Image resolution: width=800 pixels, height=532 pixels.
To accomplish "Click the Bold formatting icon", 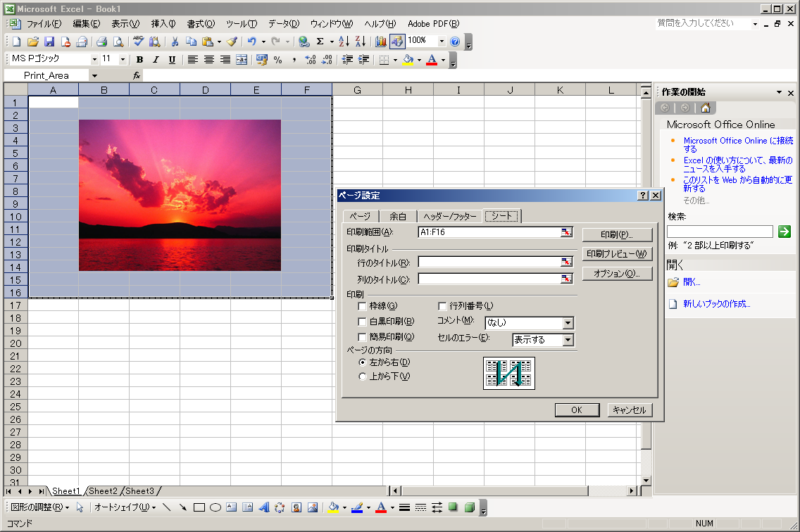I will [x=139, y=60].
